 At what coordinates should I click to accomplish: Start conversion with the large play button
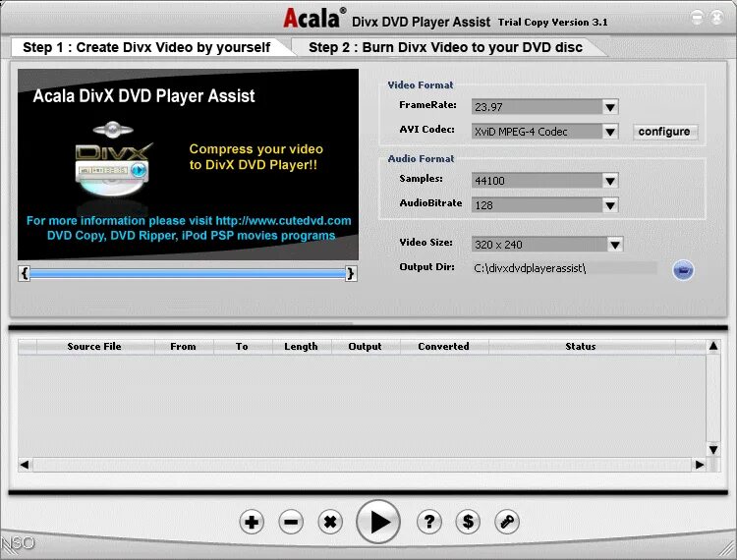tap(378, 522)
